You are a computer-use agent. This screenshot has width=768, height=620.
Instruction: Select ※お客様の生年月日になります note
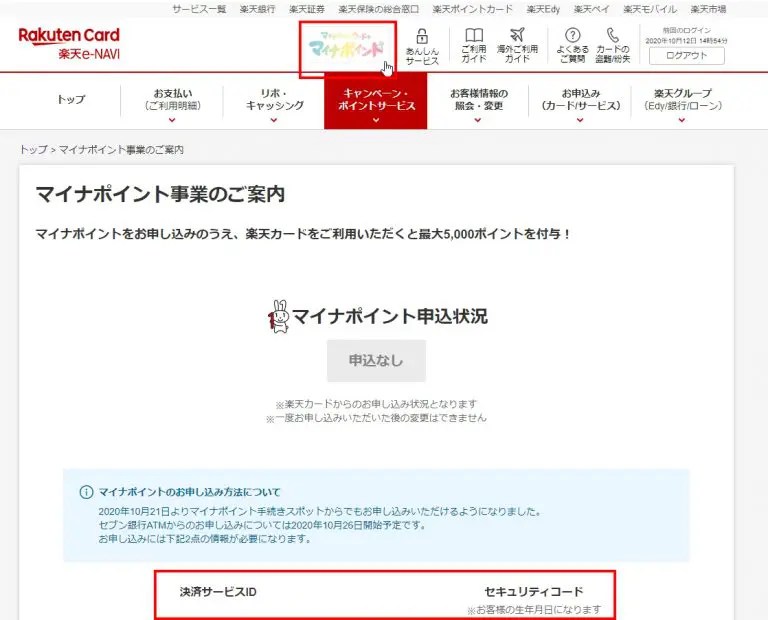(x=534, y=610)
